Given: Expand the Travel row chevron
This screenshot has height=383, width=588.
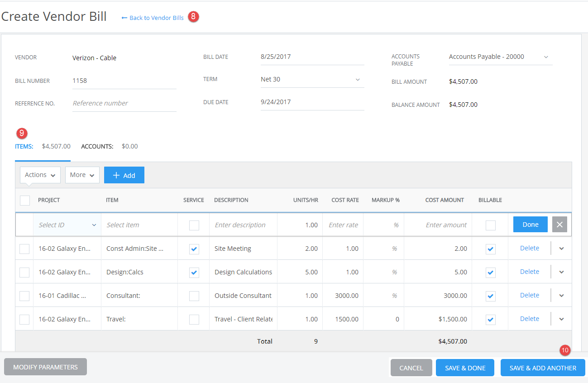Looking at the screenshot, I should pos(561,319).
